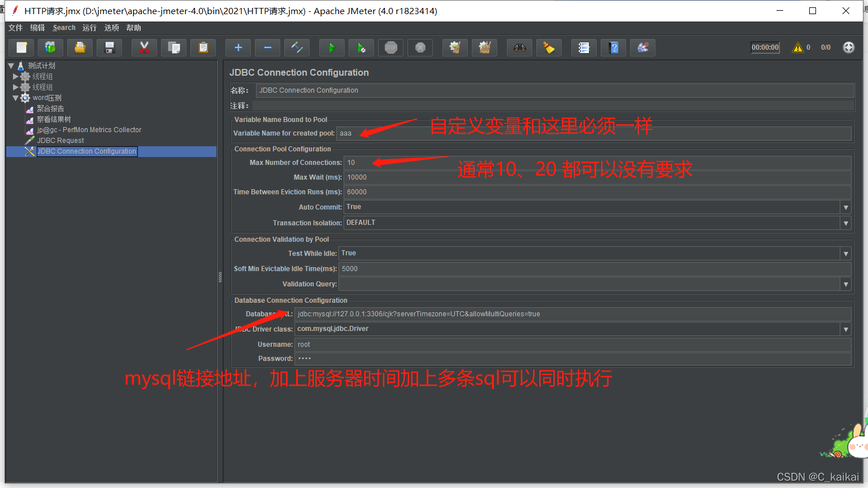Click the warning triangle log icon

(798, 47)
